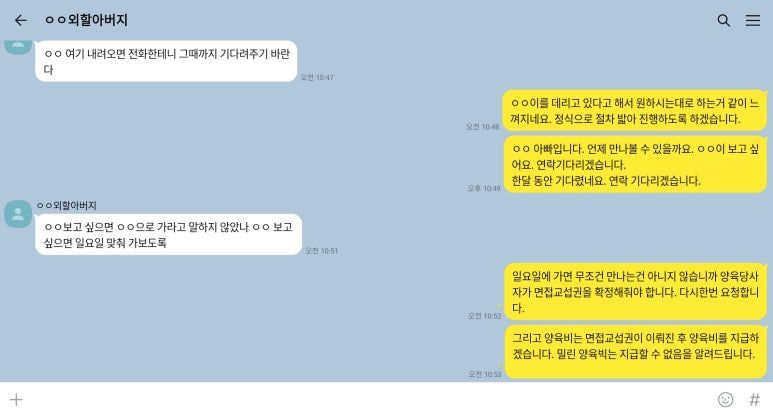Select yellow bubble about 정식으로 절차 밟아
This screenshot has width=773, height=417.
[634, 110]
